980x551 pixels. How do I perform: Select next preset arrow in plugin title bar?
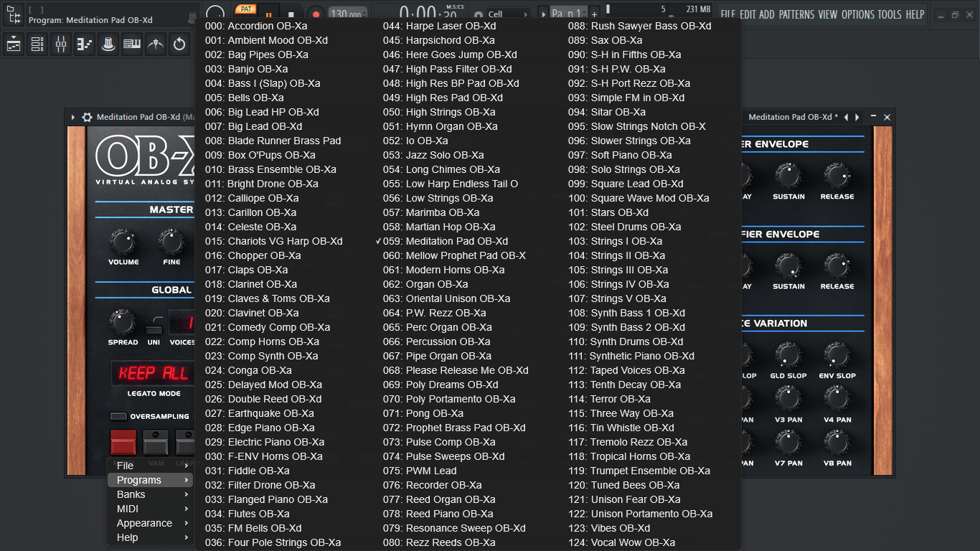(857, 117)
